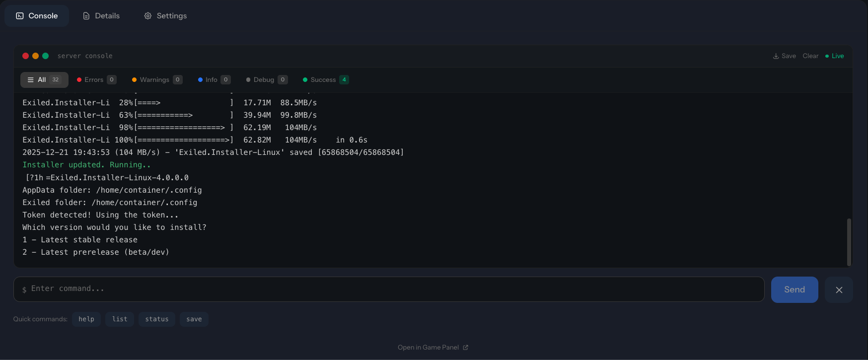Run the save quick command
The width and height of the screenshot is (868, 360).
pos(194,319)
